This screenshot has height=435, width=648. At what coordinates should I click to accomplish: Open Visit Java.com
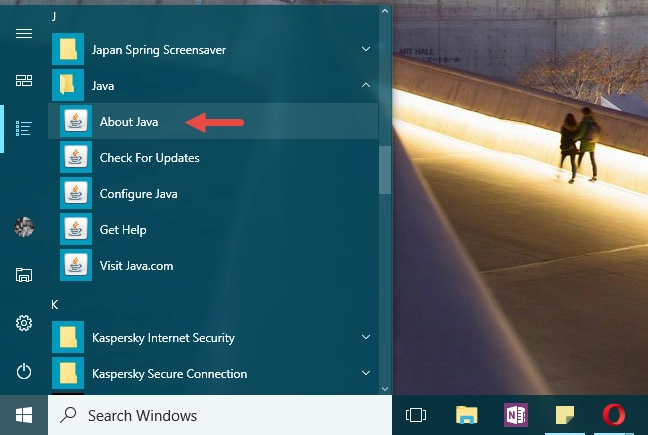coord(213,265)
